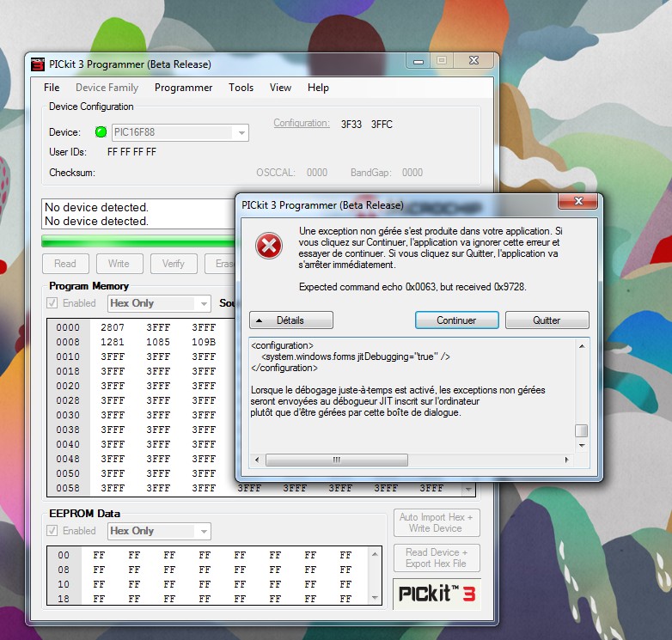The height and width of the screenshot is (640, 672).
Task: Click program memory value 1085
Action: 158,342
